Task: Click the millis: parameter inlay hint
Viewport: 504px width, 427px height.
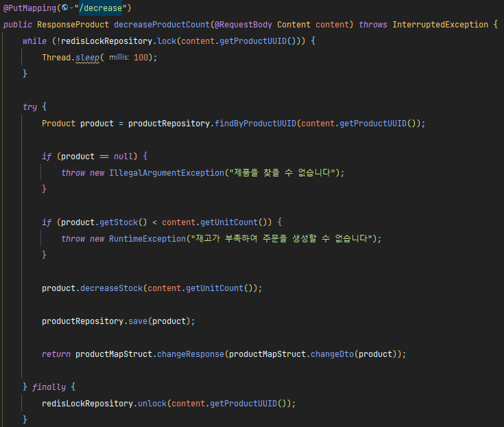Action: click(119, 57)
